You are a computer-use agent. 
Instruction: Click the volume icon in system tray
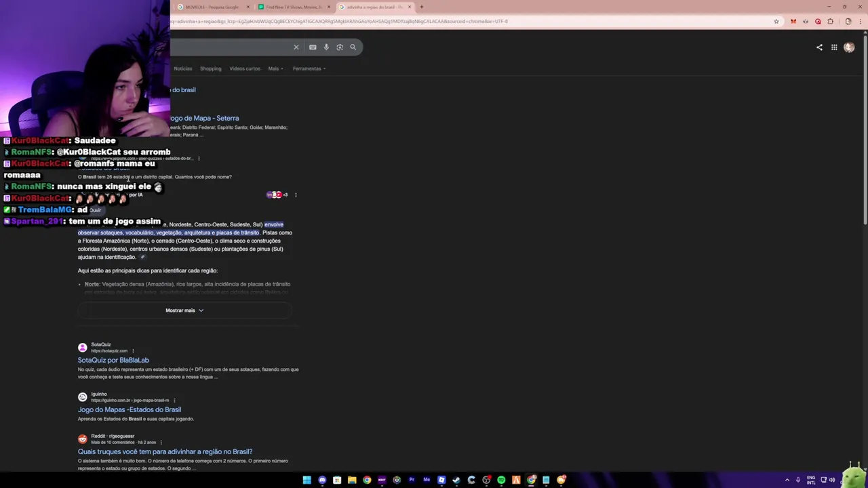point(832,480)
